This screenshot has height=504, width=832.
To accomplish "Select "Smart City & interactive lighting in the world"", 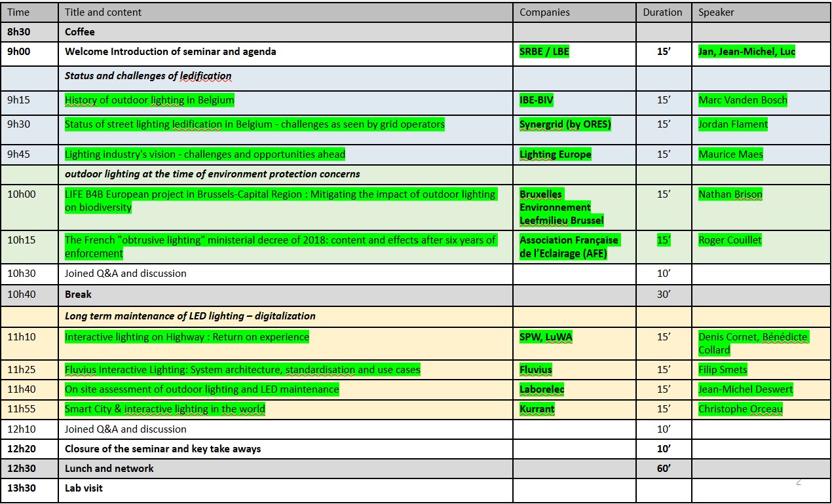I will click(x=165, y=409).
